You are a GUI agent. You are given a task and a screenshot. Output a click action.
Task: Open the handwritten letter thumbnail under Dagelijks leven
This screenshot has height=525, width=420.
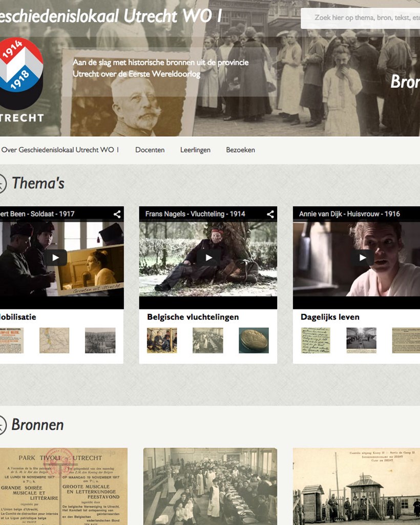316,340
